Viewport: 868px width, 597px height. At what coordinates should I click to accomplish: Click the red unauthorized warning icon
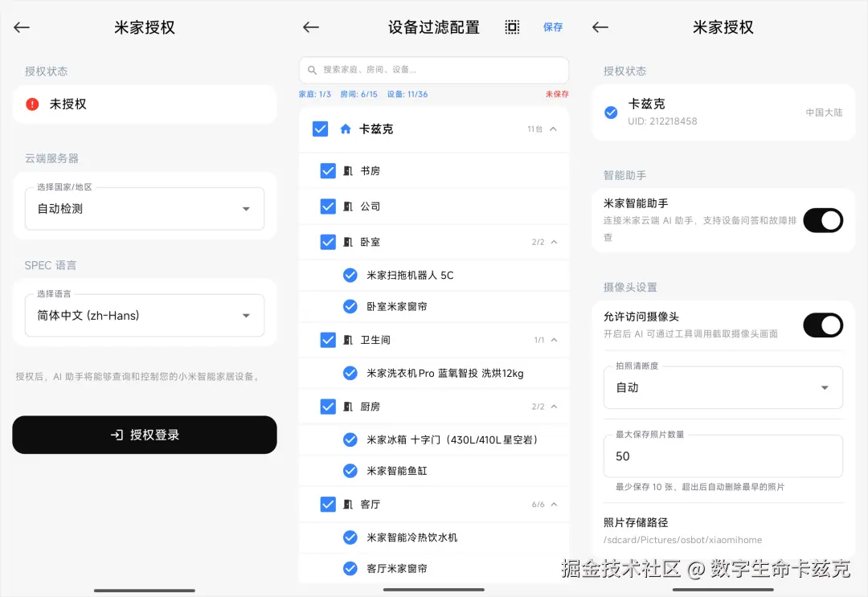31,104
